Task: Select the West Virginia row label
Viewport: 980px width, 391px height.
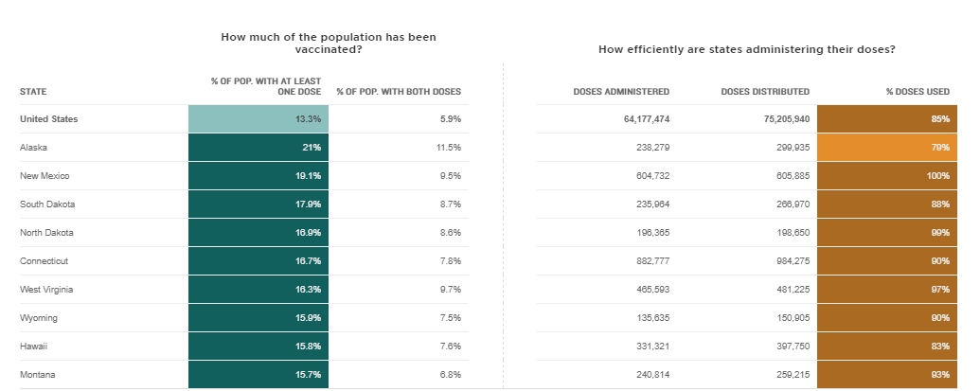Action: 47,290
